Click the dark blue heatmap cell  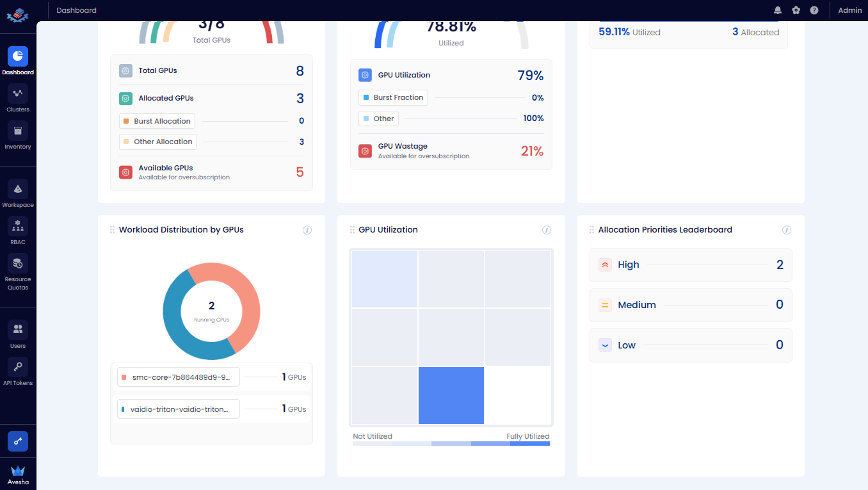click(451, 395)
